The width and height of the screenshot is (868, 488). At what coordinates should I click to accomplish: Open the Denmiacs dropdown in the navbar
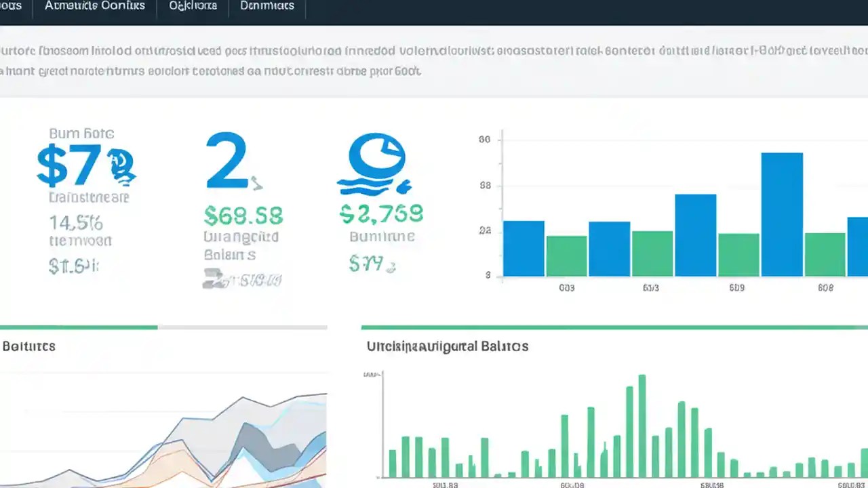tap(267, 7)
